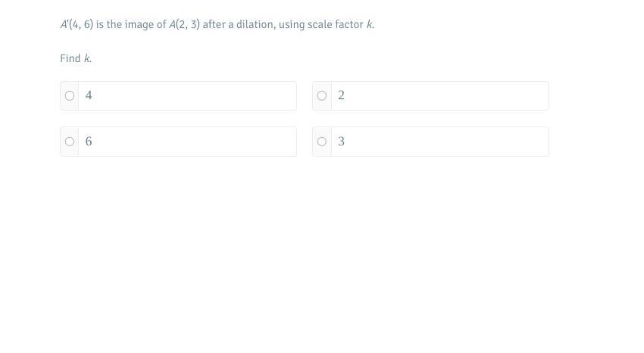Select the radio button for answer 4
The image size is (644, 353).
70,95
